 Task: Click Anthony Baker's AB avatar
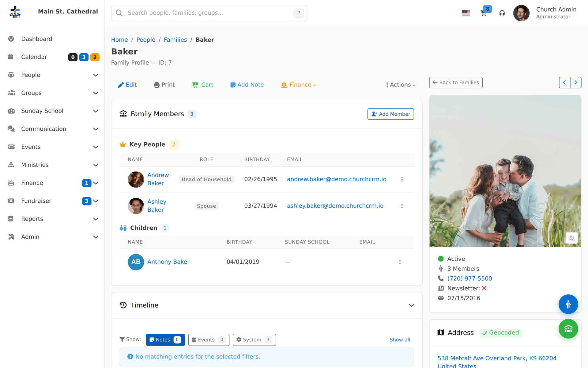coord(136,262)
